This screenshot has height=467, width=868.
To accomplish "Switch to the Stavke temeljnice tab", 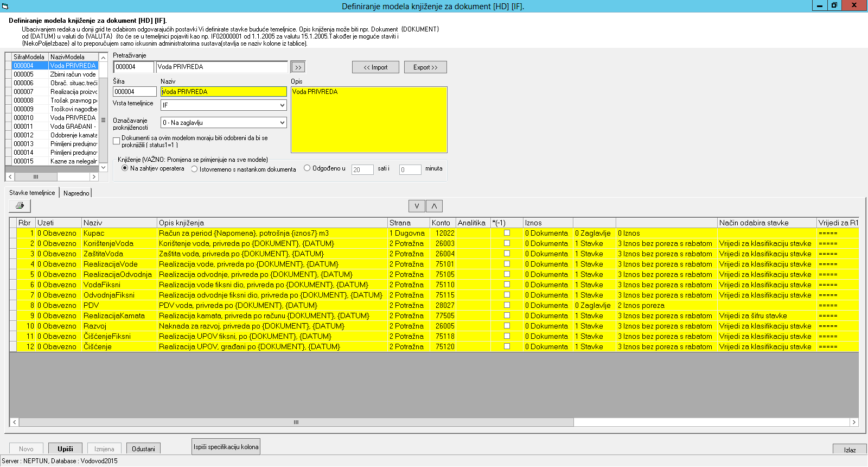I will (32, 193).
